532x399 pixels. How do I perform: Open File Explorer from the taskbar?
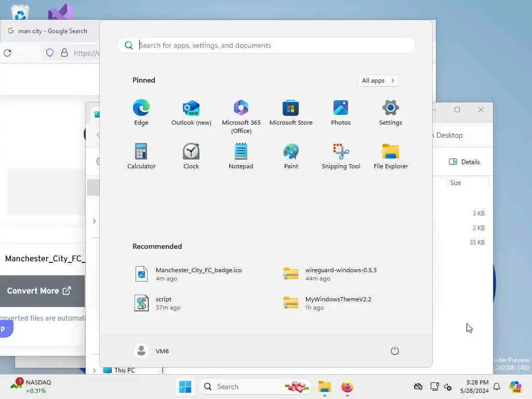point(324,387)
